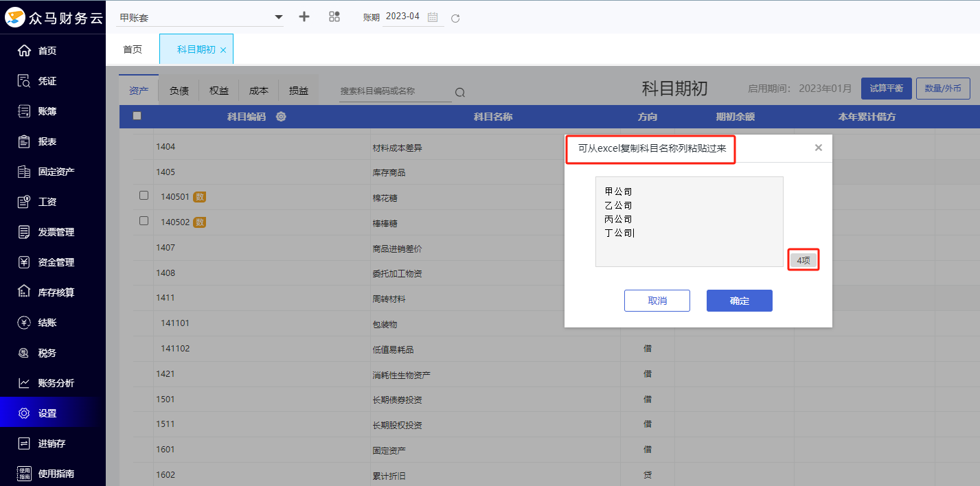Click the 数 badge on row 140501
The height and width of the screenshot is (486, 980).
pyautogui.click(x=200, y=197)
